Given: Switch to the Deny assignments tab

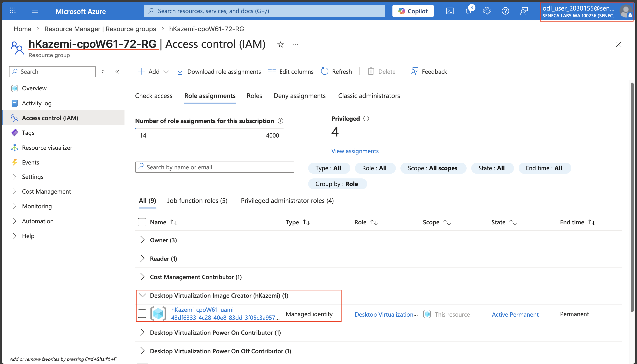Looking at the screenshot, I should pyautogui.click(x=300, y=96).
